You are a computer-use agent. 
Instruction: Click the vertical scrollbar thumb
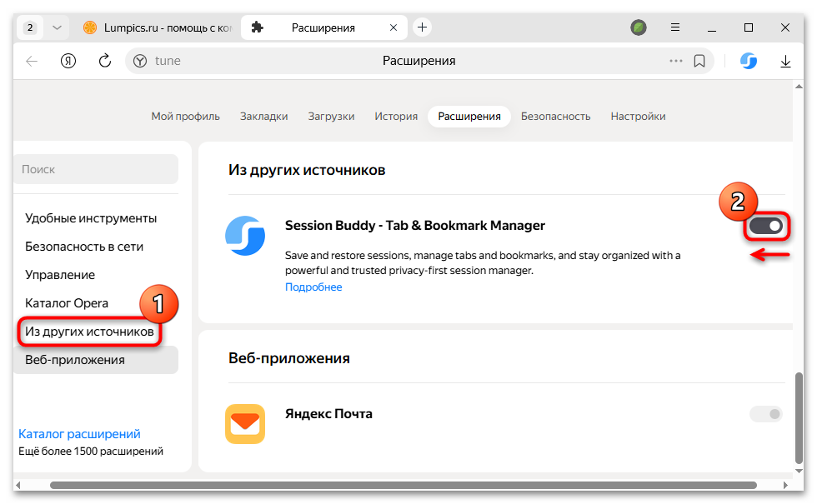click(799, 417)
